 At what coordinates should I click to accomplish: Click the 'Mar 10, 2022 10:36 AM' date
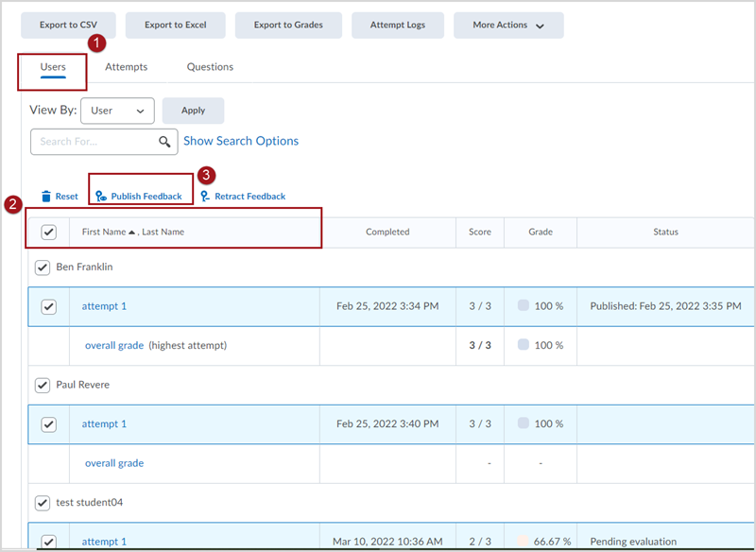[387, 542]
